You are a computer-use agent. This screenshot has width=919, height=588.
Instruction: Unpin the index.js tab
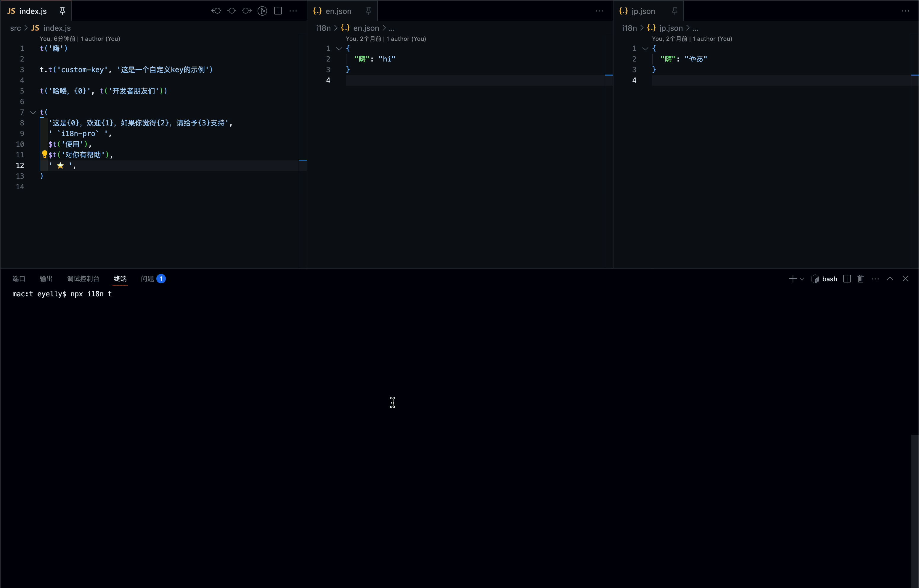tap(62, 11)
